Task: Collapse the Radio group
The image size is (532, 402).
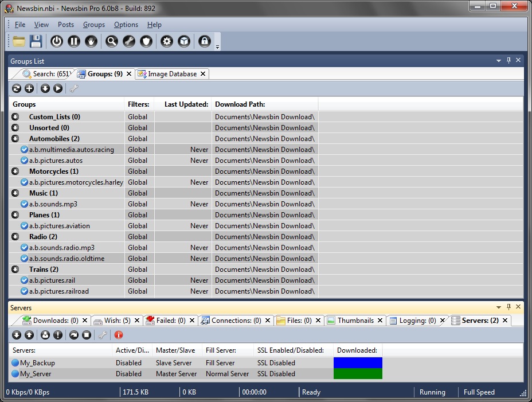Action: [15, 237]
